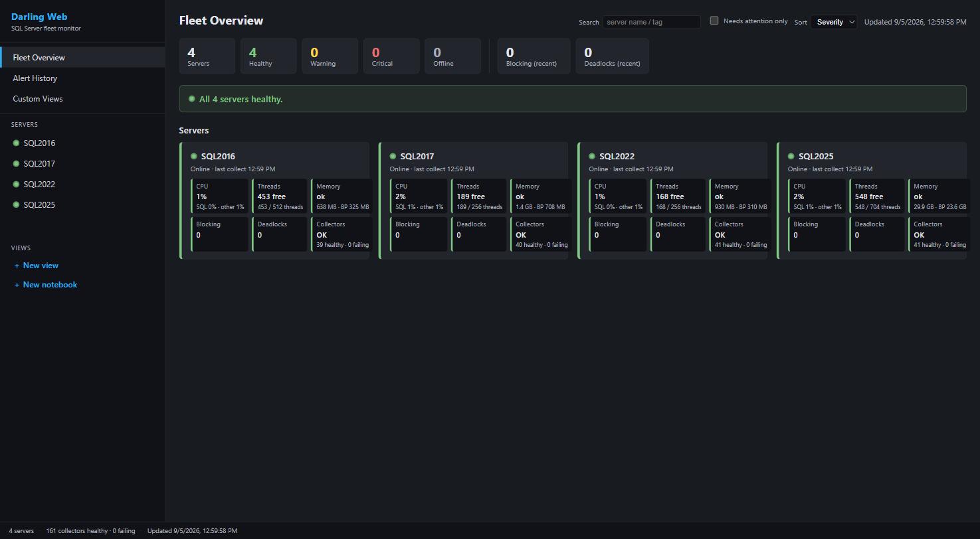The width and height of the screenshot is (980, 539).
Task: Create a notebook with '+ New notebook'
Action: pyautogui.click(x=46, y=285)
